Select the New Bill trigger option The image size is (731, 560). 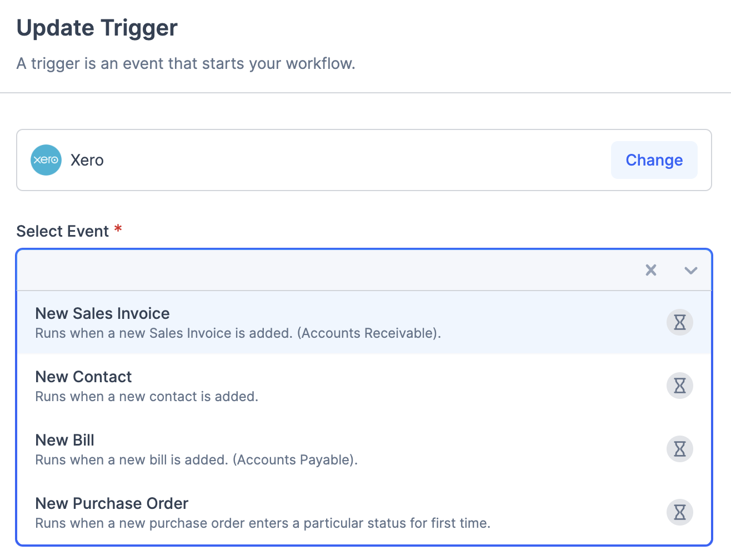[64, 440]
